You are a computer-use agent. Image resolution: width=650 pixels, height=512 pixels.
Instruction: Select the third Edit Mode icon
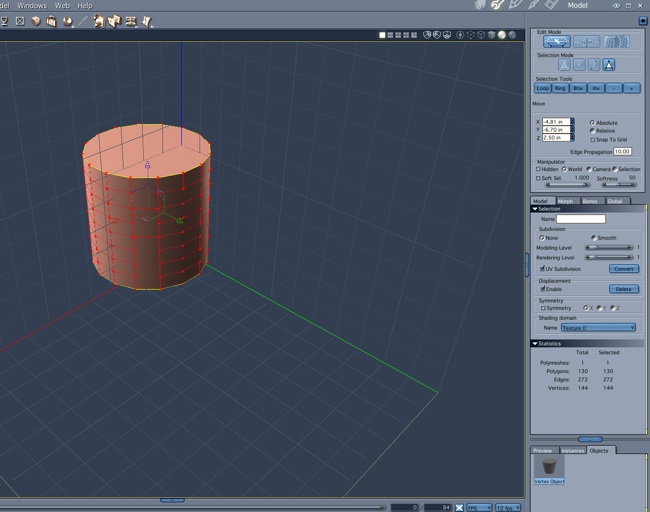(615, 42)
